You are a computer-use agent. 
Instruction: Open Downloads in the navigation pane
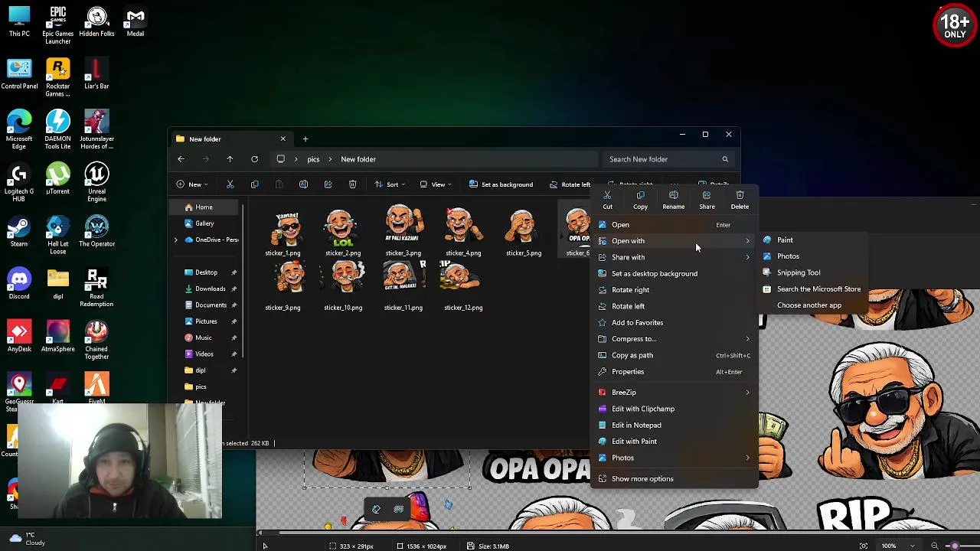pos(210,289)
